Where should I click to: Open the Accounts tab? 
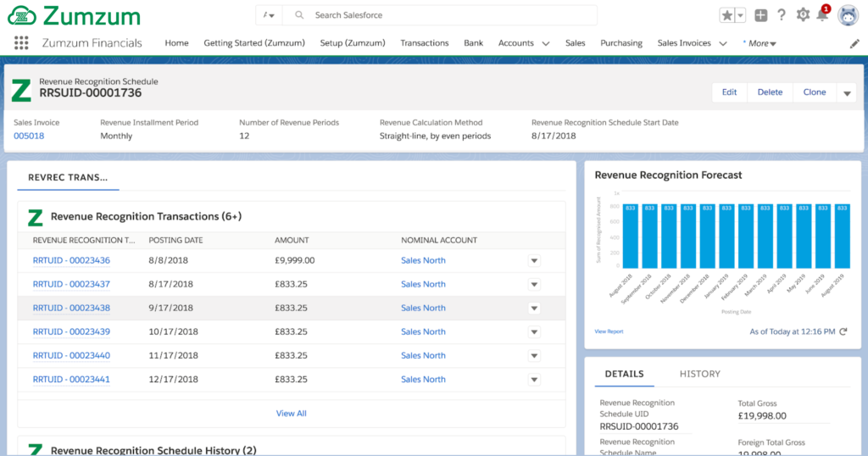click(x=516, y=43)
